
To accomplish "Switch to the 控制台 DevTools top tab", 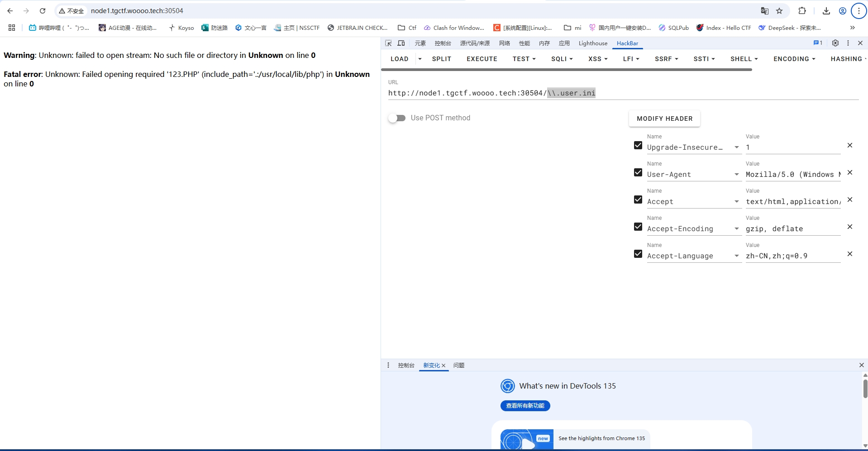I will (x=443, y=43).
